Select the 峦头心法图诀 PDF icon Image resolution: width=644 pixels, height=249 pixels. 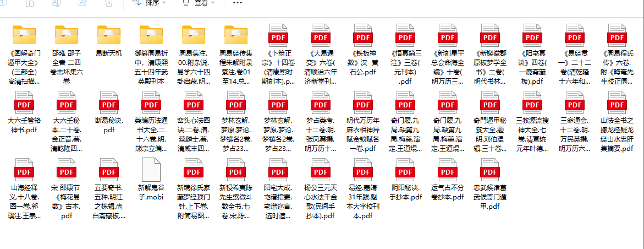[194, 102]
